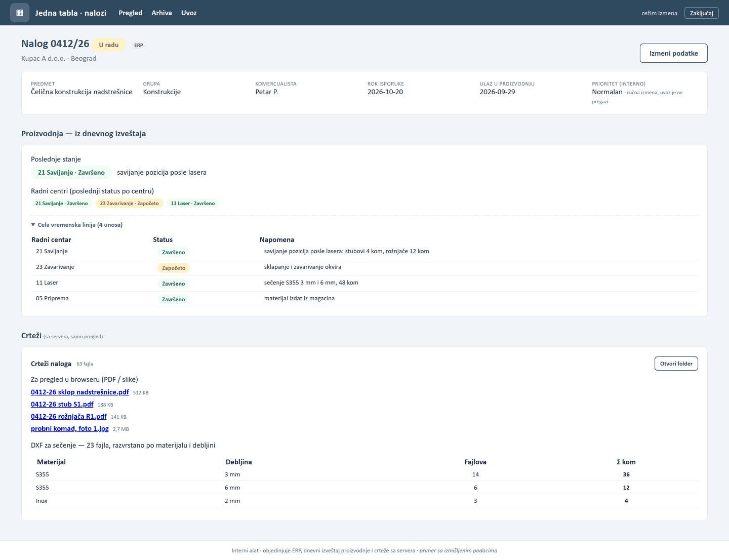Click the U radu status badge
This screenshot has width=729, height=560.
click(x=109, y=45)
